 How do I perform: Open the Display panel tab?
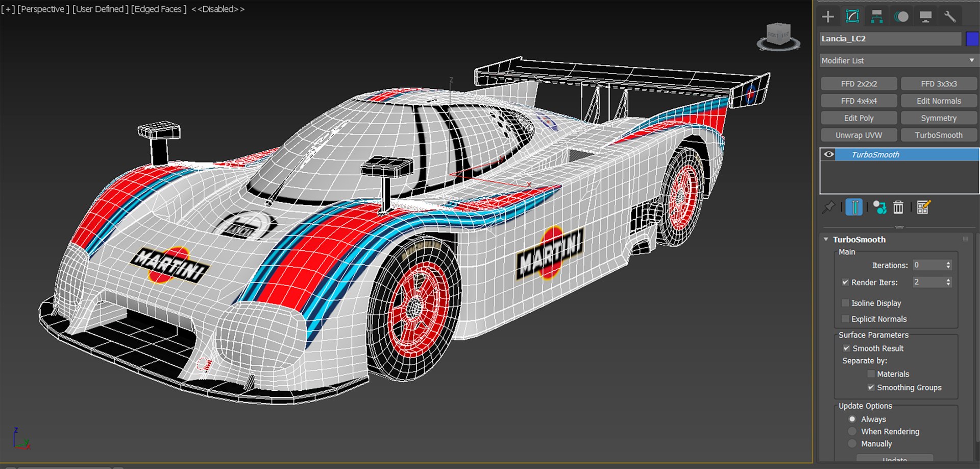pos(926,16)
